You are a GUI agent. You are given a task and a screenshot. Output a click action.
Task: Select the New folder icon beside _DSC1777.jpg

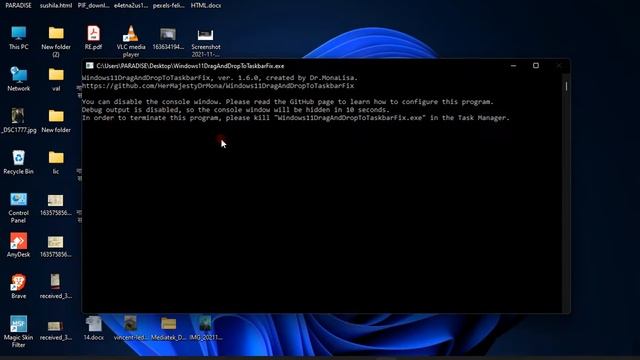(x=56, y=121)
